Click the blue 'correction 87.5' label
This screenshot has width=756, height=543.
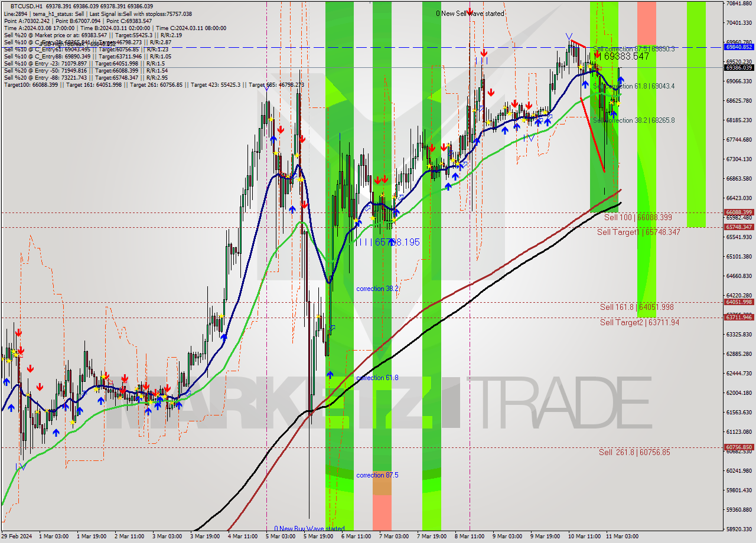click(x=377, y=476)
